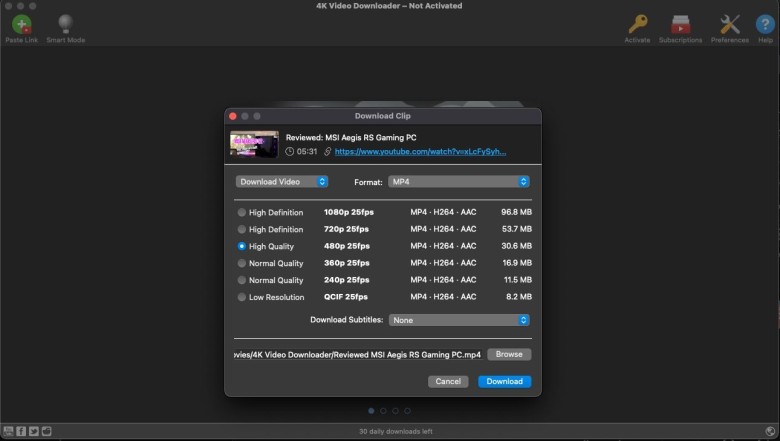Select the second page indicator dot
Image resolution: width=780 pixels, height=441 pixels.
(383, 411)
